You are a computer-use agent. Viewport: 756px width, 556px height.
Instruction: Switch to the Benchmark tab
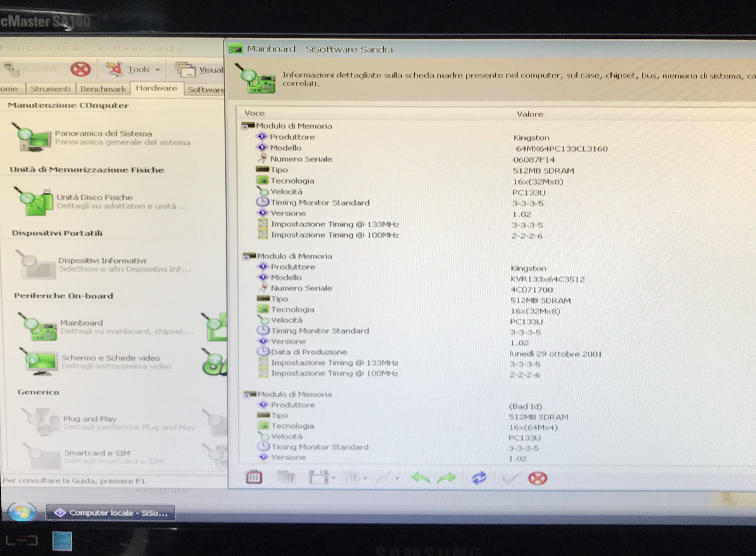[x=103, y=89]
